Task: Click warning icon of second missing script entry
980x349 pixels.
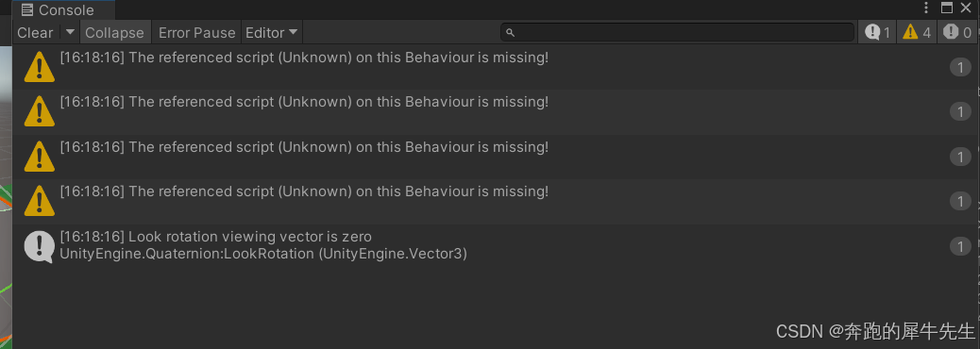Action: tap(40, 111)
